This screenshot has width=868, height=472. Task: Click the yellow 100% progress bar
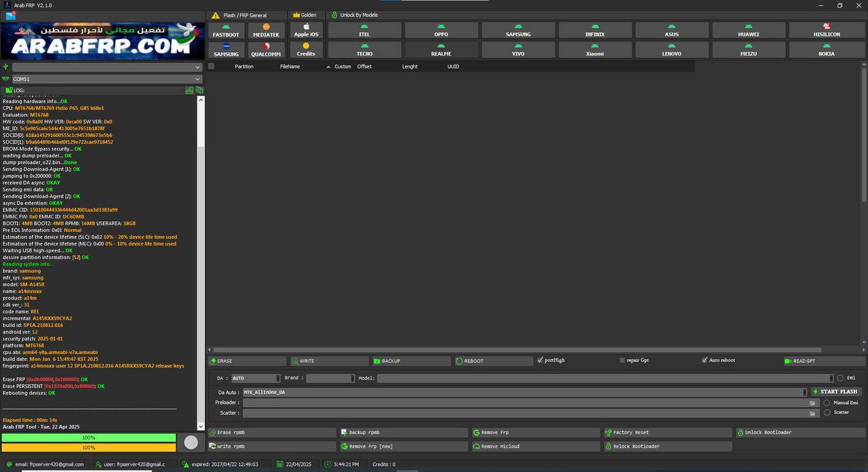tap(89, 448)
